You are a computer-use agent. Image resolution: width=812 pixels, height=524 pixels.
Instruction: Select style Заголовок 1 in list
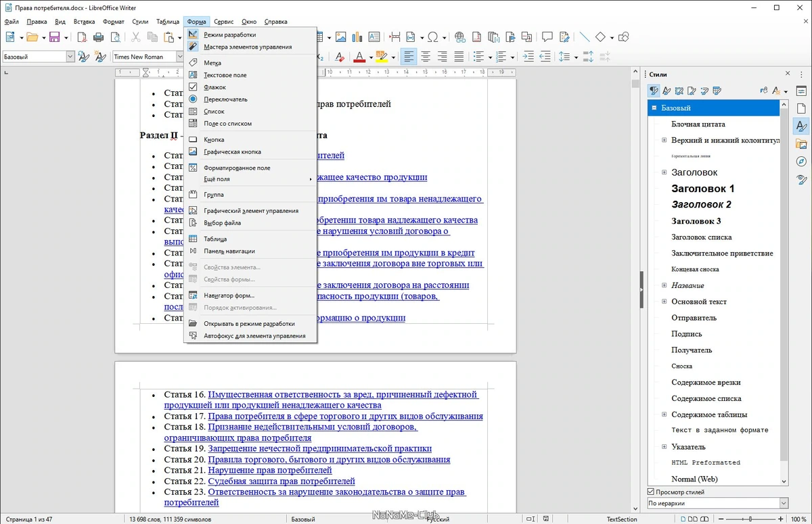pos(702,189)
